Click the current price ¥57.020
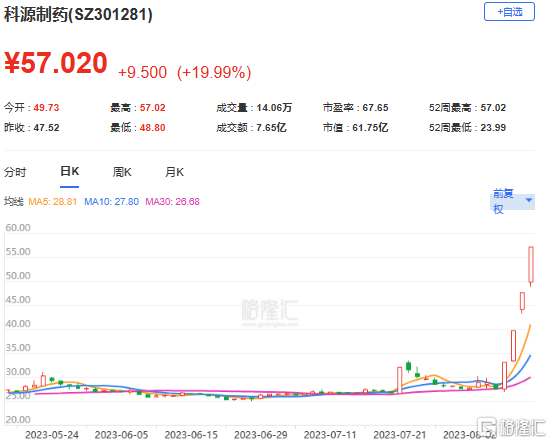552x444 pixels. 56,63
